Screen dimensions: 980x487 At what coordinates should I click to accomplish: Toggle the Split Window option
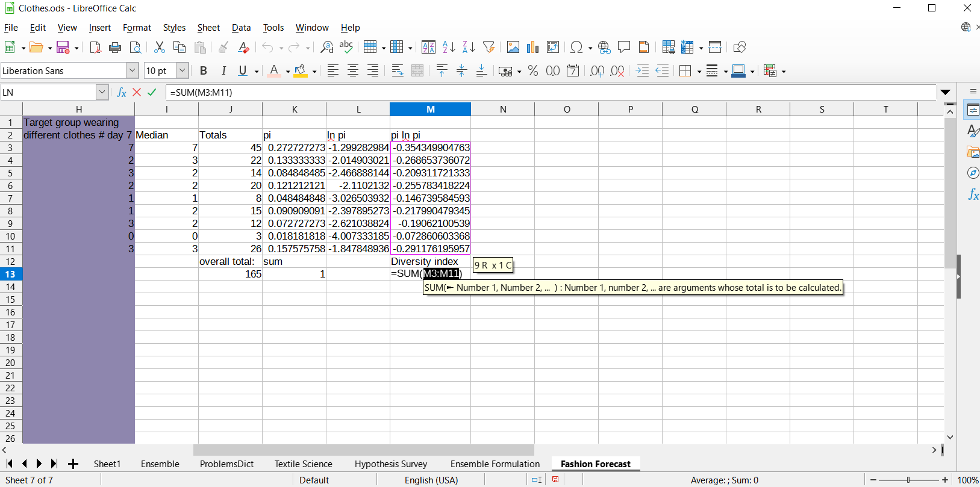point(715,47)
